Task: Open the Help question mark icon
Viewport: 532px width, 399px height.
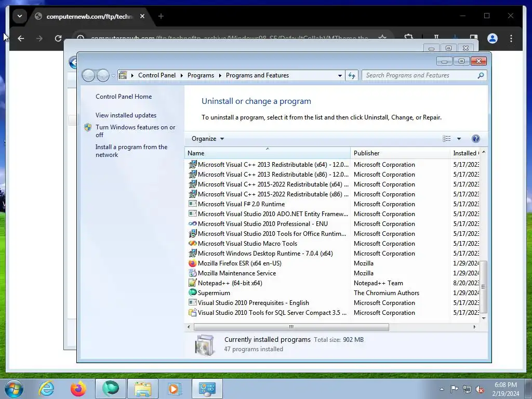Action: tap(476, 138)
